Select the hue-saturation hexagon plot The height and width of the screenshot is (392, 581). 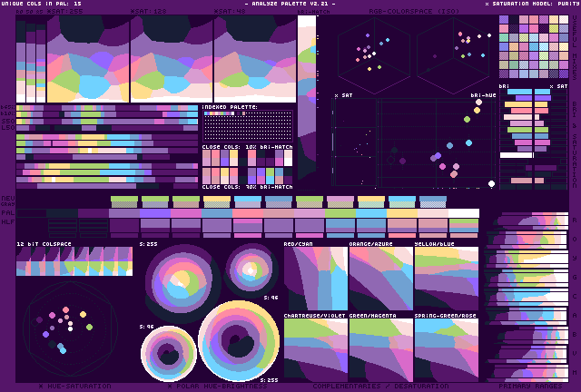(x=71, y=328)
